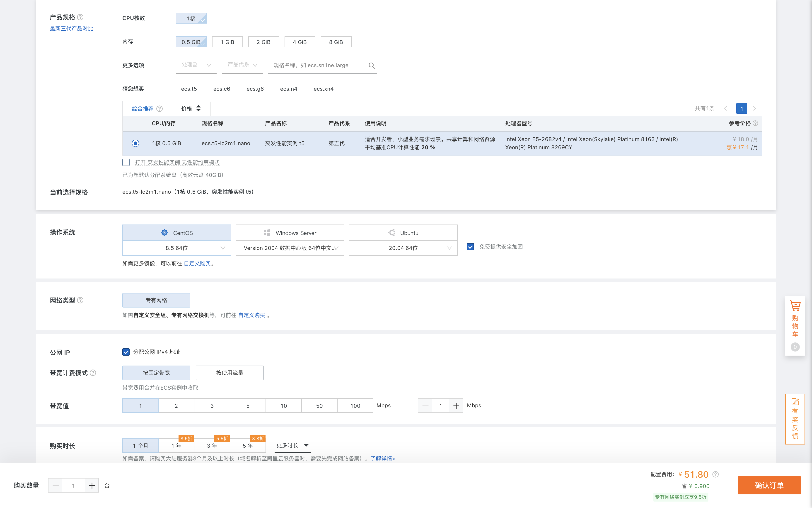Click the ecs.t5 suggestion
Image resolution: width=812 pixels, height=508 pixels.
189,89
